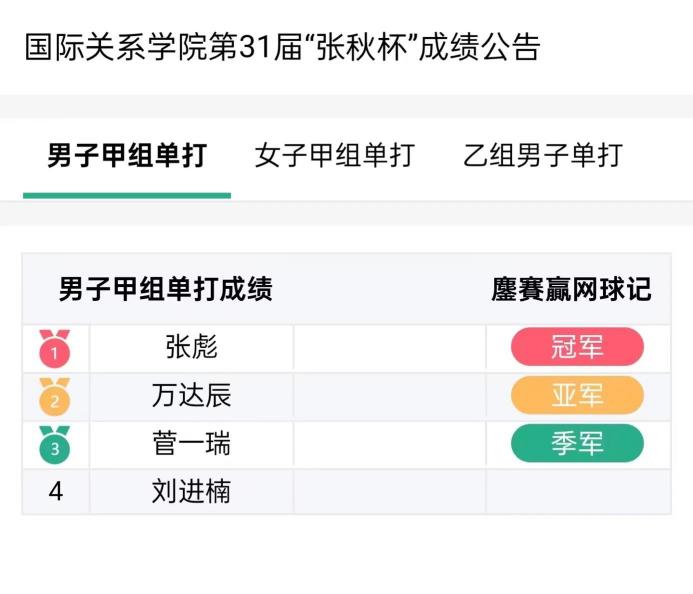Click the rank number 4 cell

pos(56,491)
